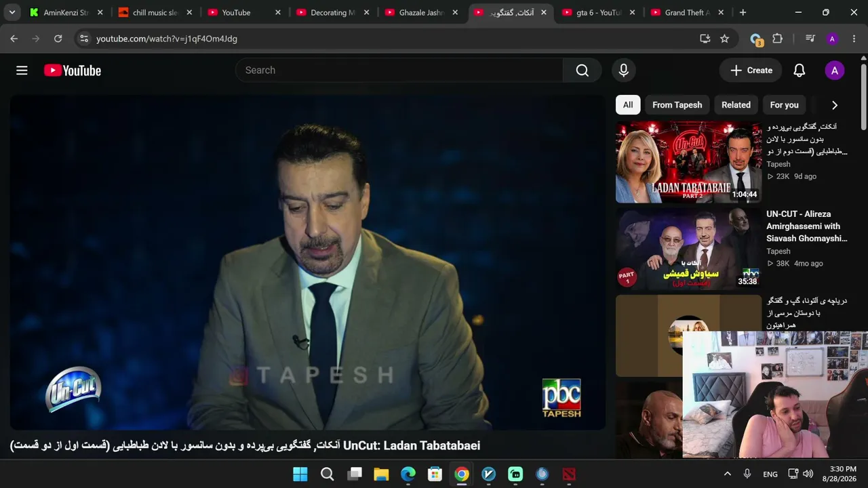Expand hidden system tray icons
Viewport: 868px width, 488px height.
727,474
